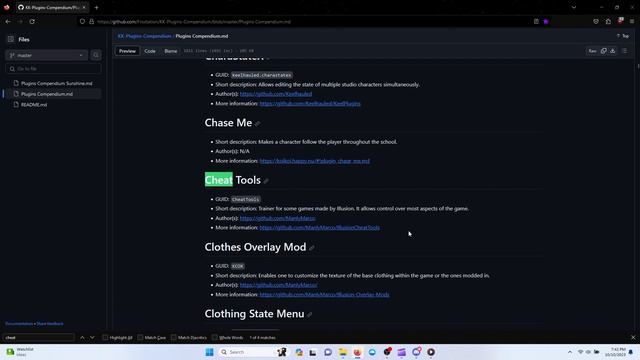This screenshot has height=360, width=640.
Task: Open README.md in the file tree
Action: (34, 104)
